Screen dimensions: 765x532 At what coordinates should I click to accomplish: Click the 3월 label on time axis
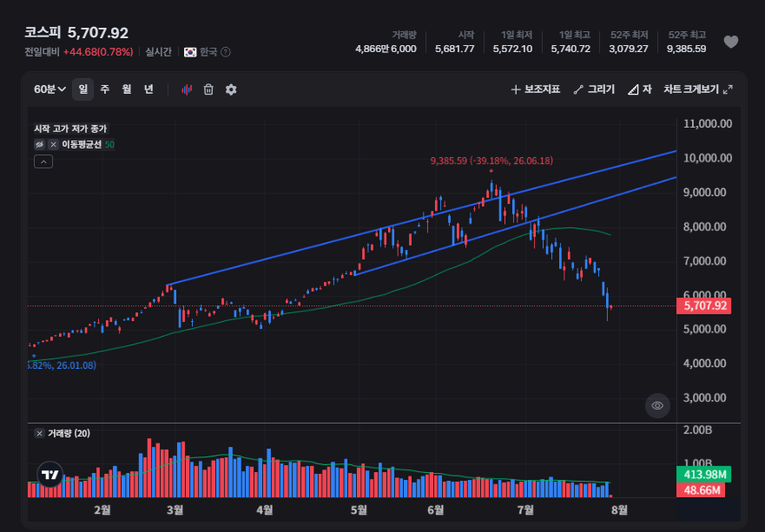pos(175,510)
